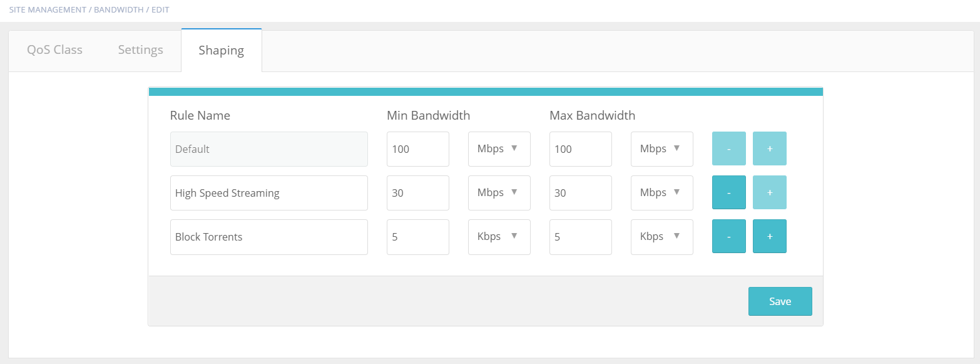This screenshot has height=364, width=980.
Task: Select the Shaping tab
Action: click(x=222, y=50)
